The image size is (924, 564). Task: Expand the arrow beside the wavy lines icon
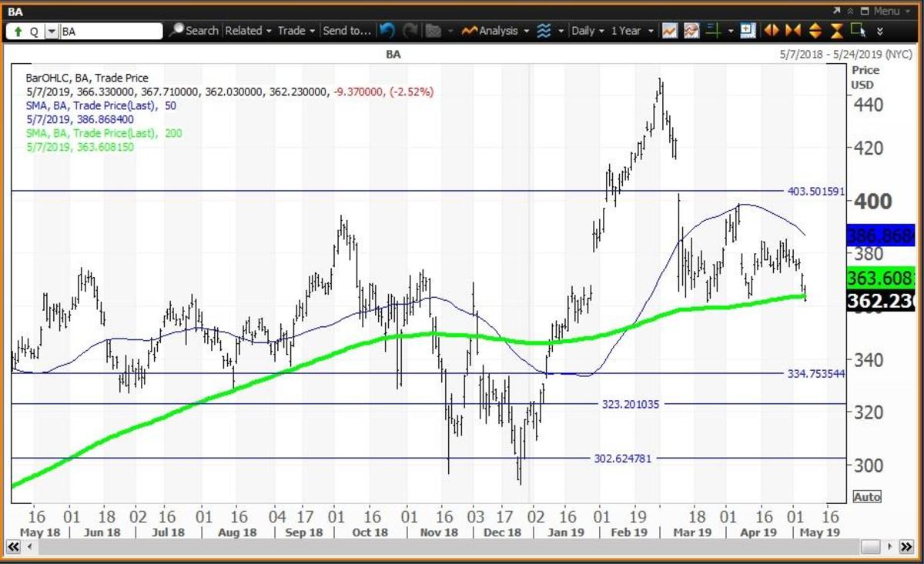[x=561, y=32]
